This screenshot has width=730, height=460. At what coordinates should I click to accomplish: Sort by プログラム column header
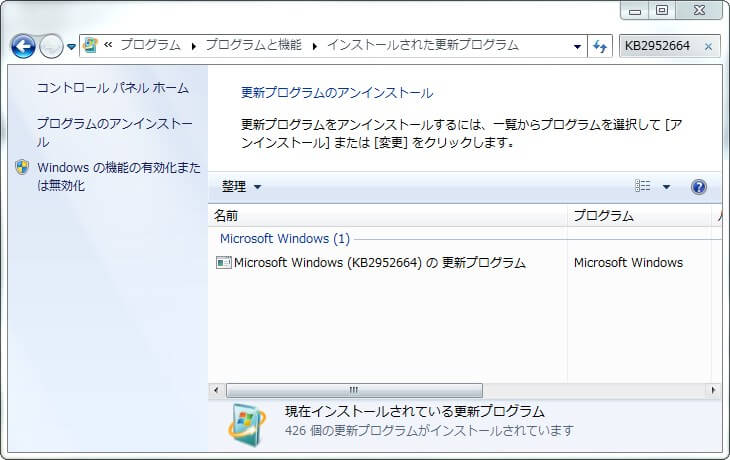coord(639,216)
